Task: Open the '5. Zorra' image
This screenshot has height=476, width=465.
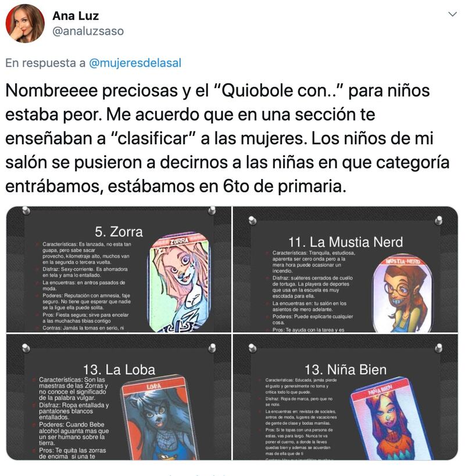Action: pos(119,270)
